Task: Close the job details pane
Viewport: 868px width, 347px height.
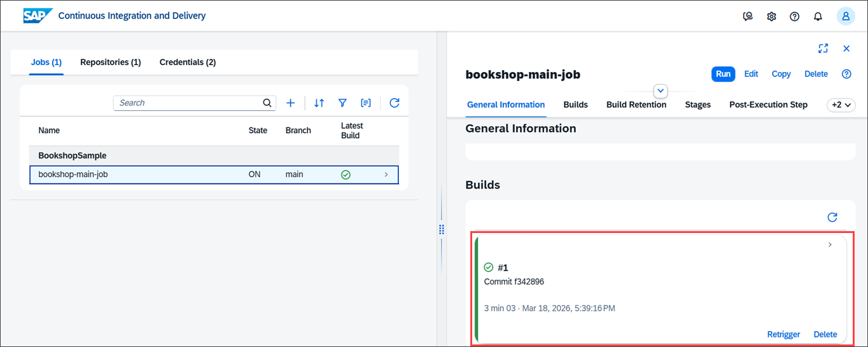Action: point(846,48)
